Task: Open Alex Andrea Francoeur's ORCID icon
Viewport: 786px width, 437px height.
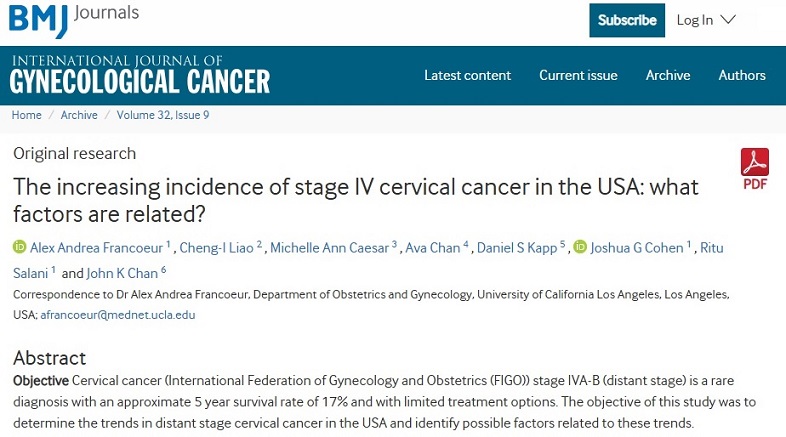Action: (x=19, y=247)
